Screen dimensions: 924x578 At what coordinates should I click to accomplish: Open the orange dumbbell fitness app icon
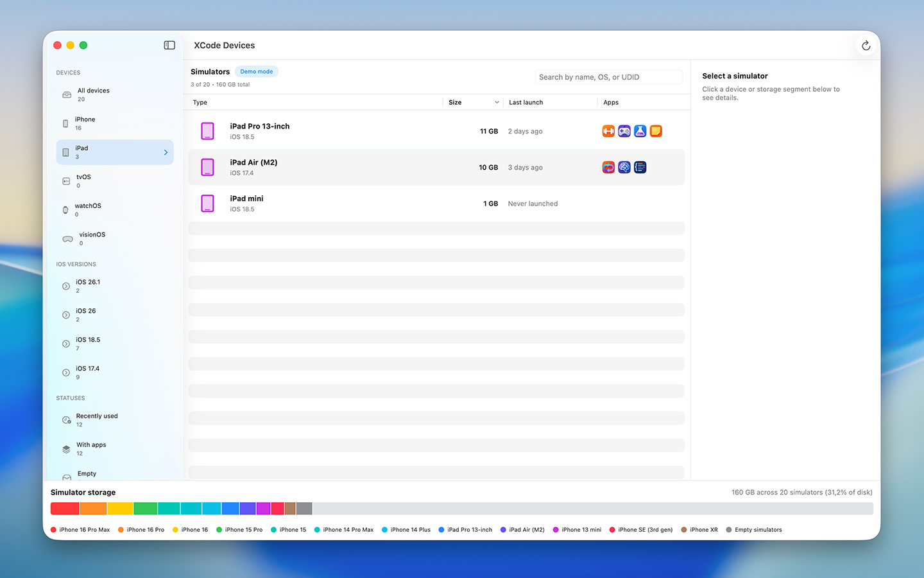608,130
